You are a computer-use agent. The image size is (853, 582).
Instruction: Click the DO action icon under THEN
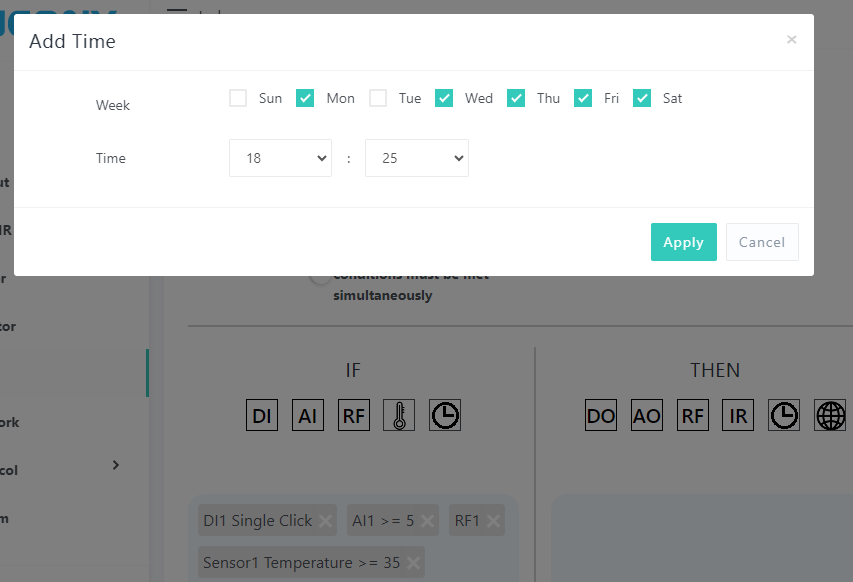[x=601, y=416]
